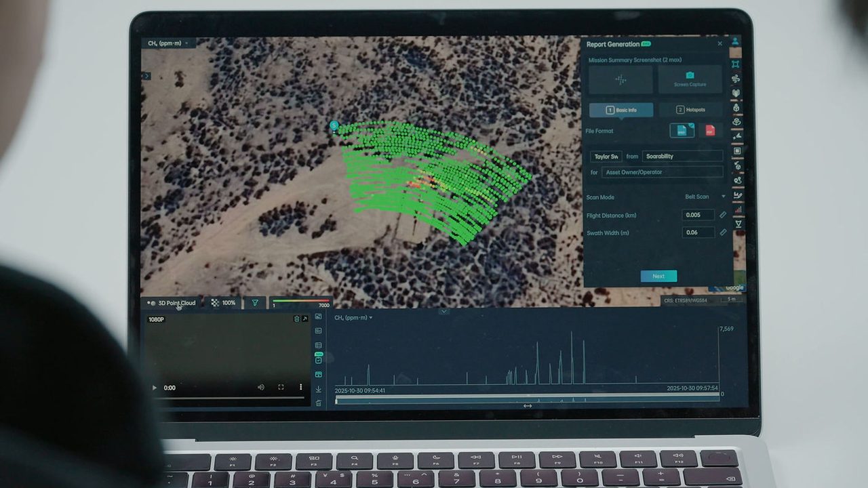The height and width of the screenshot is (488, 868).
Task: Click the Swath Width value field
Action: pos(698,232)
